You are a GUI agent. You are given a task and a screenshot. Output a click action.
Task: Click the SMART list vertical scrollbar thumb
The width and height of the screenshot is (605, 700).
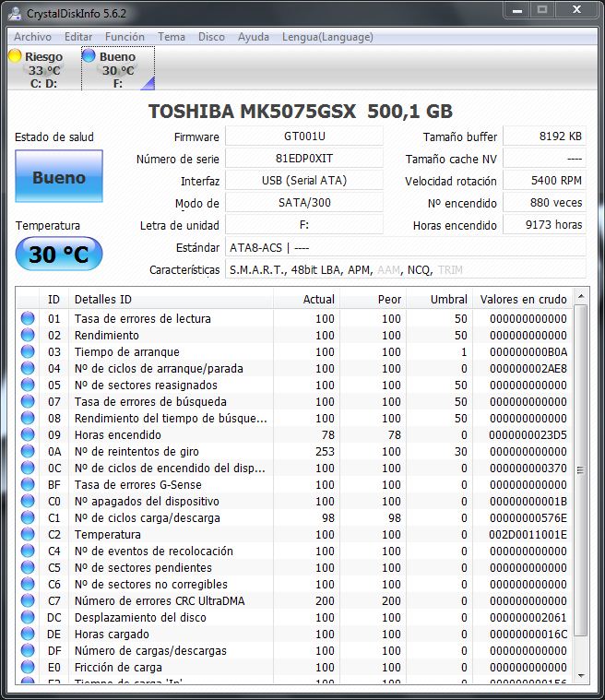tap(580, 469)
